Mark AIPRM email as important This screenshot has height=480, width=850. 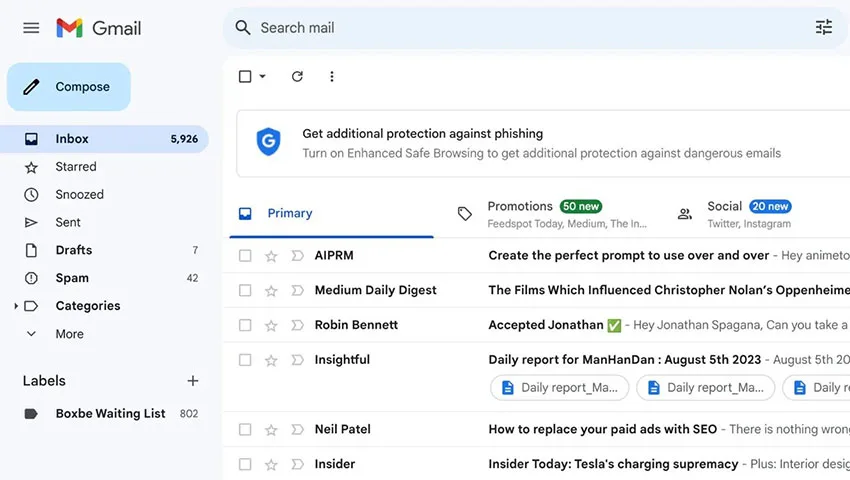tap(297, 255)
